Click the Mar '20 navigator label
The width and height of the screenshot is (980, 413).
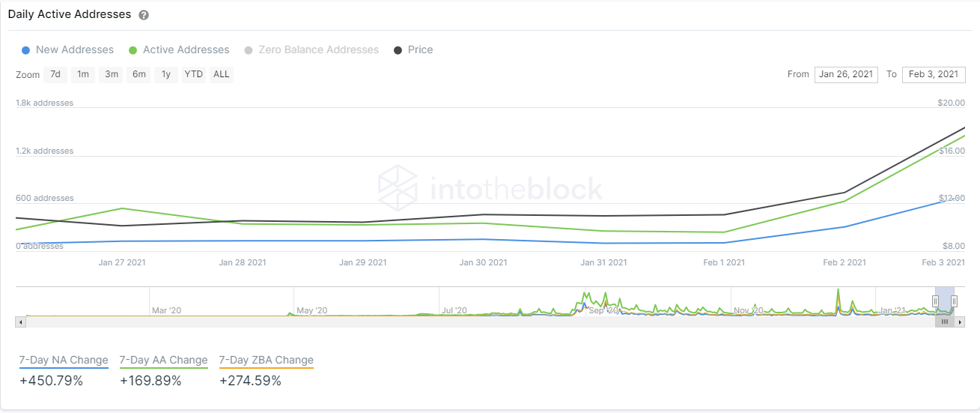166,310
